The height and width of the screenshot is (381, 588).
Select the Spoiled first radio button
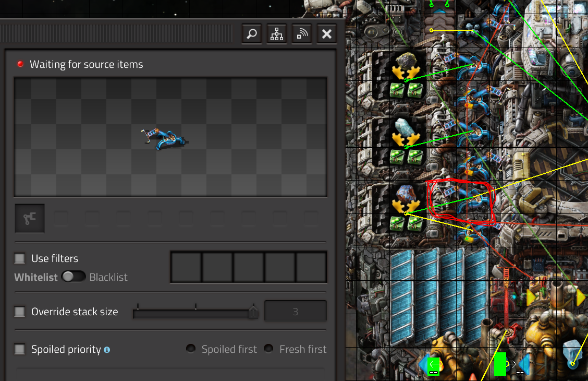(190, 349)
